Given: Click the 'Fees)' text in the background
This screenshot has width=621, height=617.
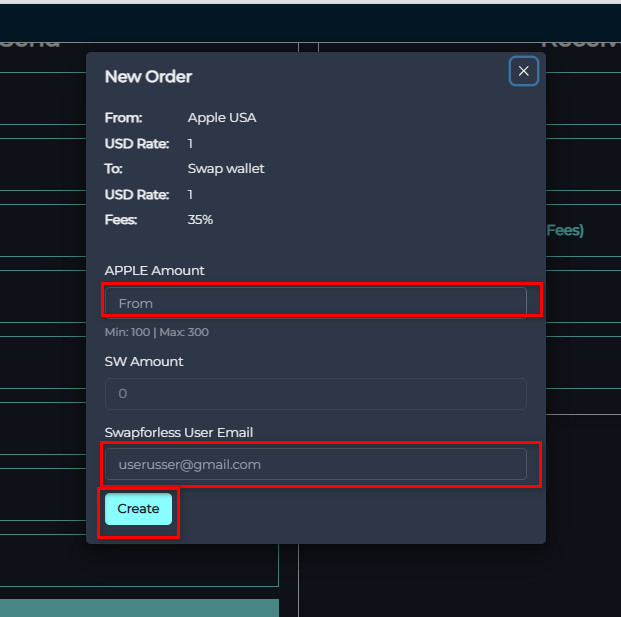Looking at the screenshot, I should (565, 231).
